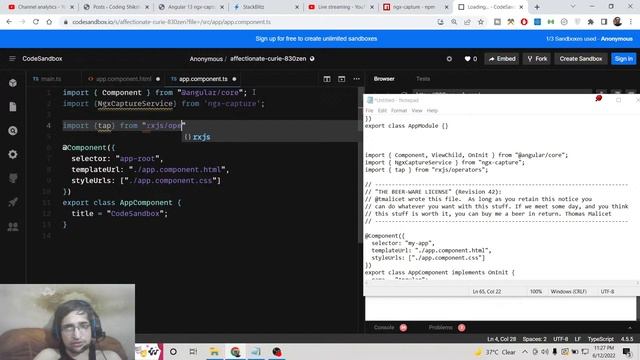Screen dimensions: 640x360
Task: Open the CodeSandbox hamburger menu
Action: point(12,59)
